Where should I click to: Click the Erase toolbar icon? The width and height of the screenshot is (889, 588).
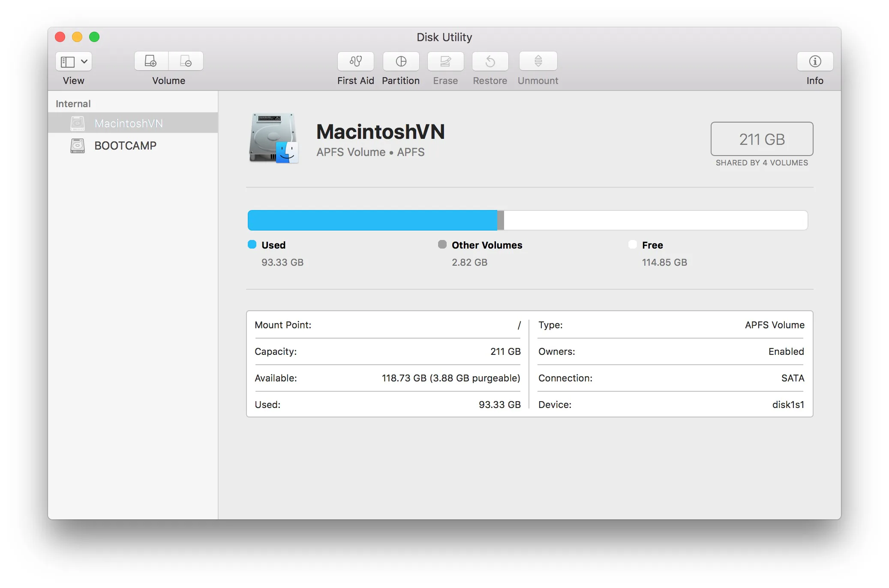click(445, 61)
